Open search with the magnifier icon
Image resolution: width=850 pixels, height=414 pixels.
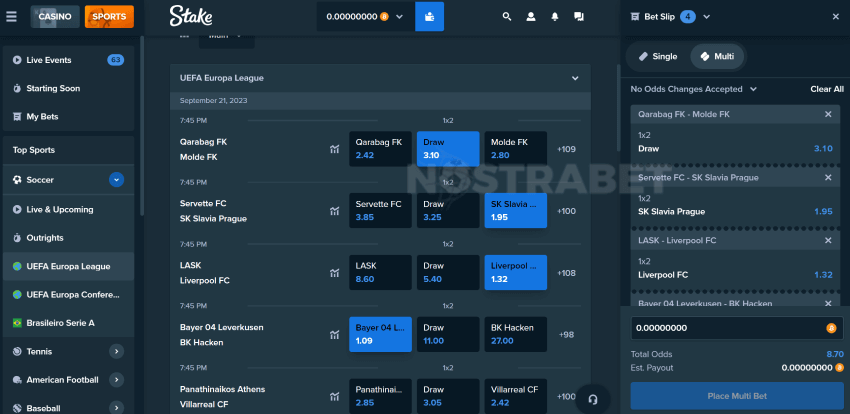(x=507, y=16)
